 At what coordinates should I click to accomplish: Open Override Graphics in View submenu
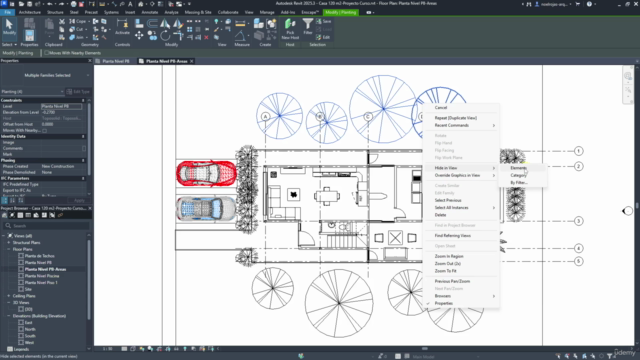pos(461,175)
